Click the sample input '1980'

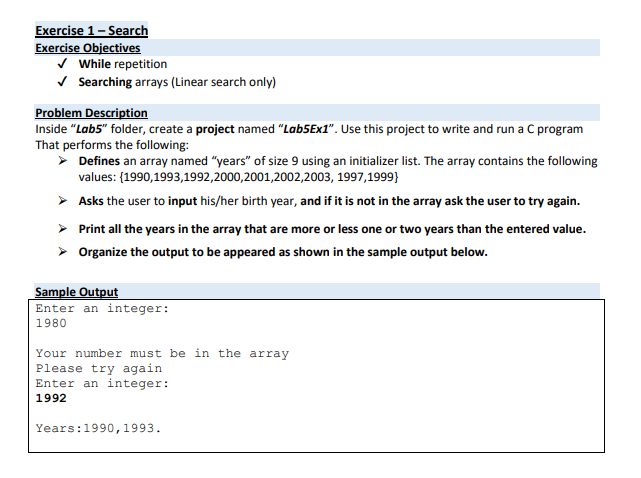(51, 323)
